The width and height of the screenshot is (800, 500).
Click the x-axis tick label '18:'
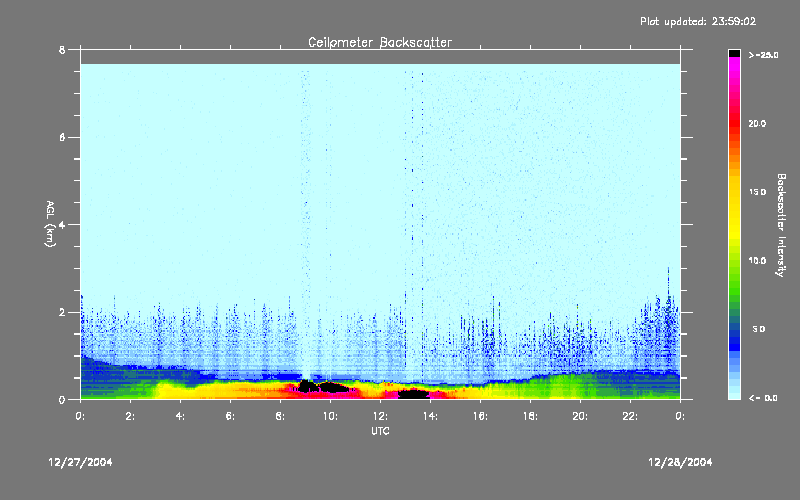point(530,416)
